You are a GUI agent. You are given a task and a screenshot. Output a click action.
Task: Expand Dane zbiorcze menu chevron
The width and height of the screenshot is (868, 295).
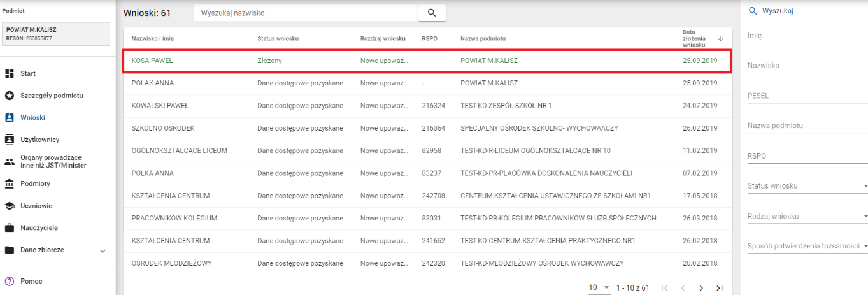click(103, 251)
